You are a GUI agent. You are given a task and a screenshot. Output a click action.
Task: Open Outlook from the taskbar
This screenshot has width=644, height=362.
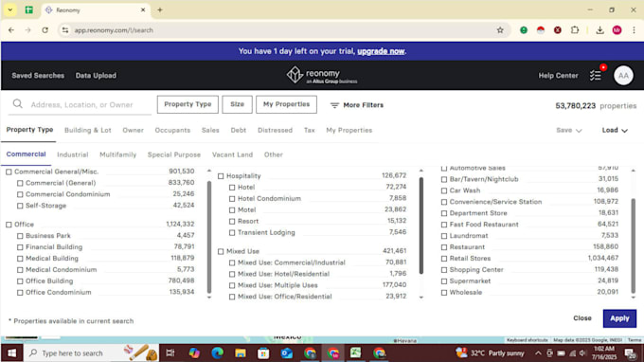(x=287, y=353)
